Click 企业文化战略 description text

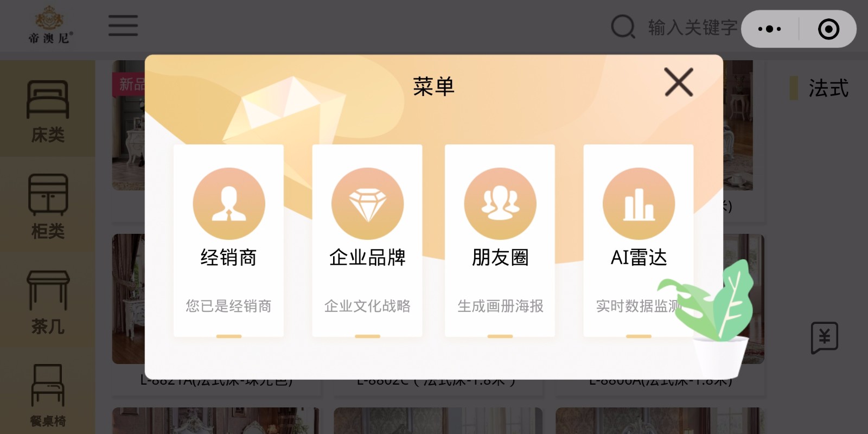click(x=367, y=306)
